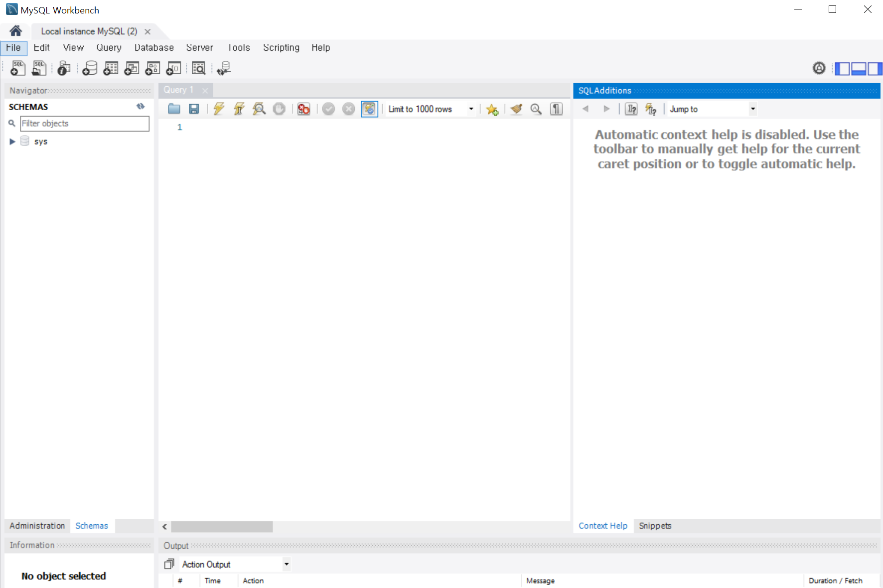Viewport: 883px width, 588px height.
Task: Run EXPLAIN on current statement
Action: click(259, 109)
